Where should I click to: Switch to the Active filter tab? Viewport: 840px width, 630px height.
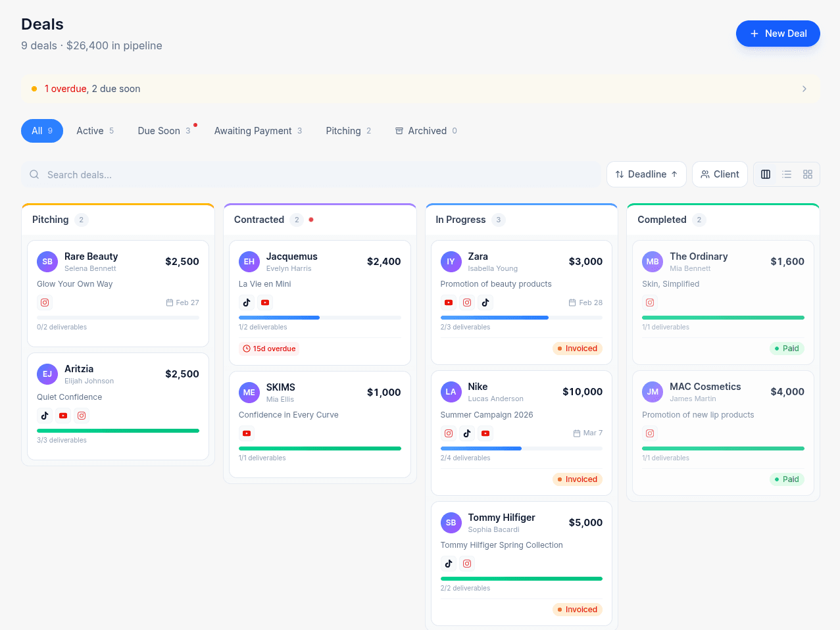95,131
